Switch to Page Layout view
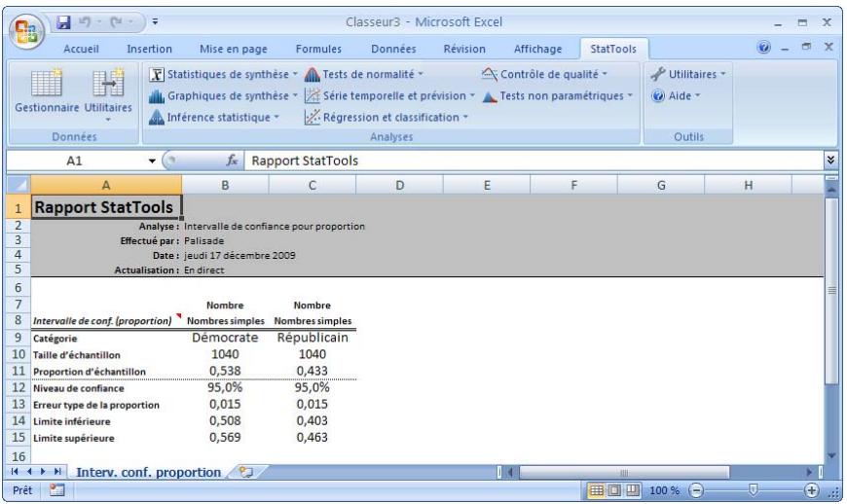 (614, 490)
